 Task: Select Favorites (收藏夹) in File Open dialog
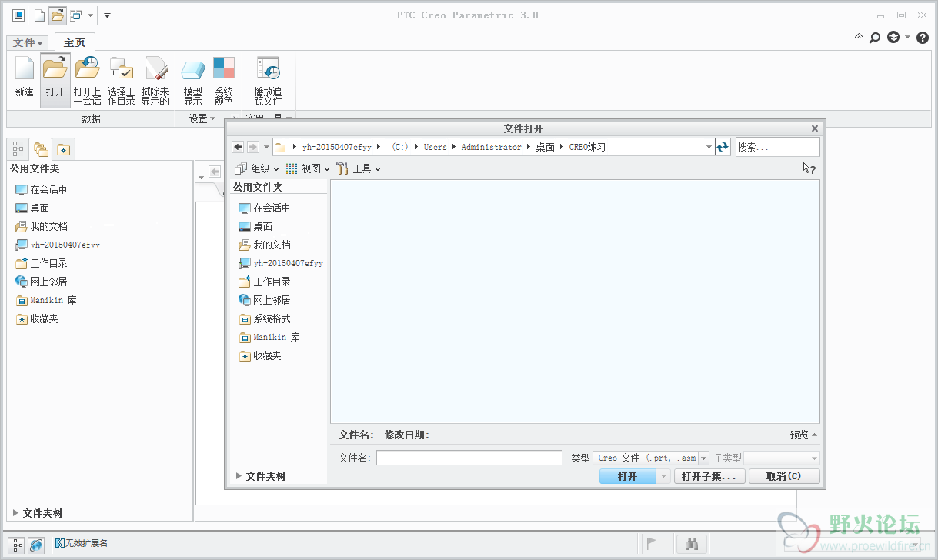point(260,355)
